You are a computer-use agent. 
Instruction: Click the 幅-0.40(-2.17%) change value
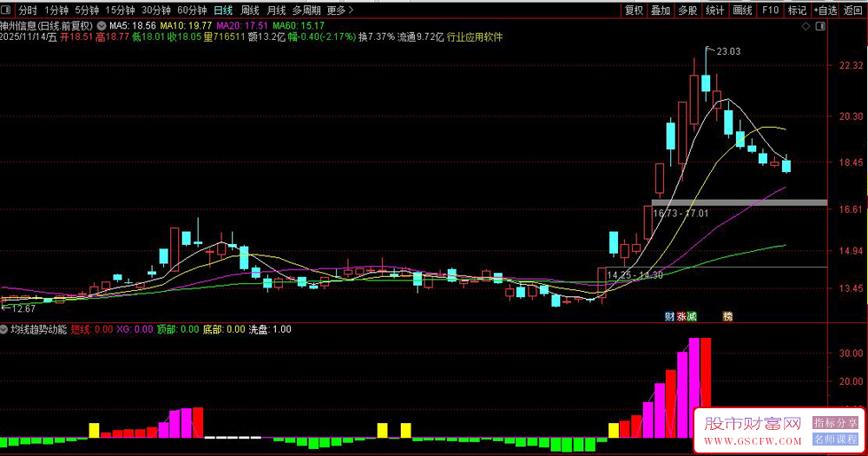(x=322, y=37)
